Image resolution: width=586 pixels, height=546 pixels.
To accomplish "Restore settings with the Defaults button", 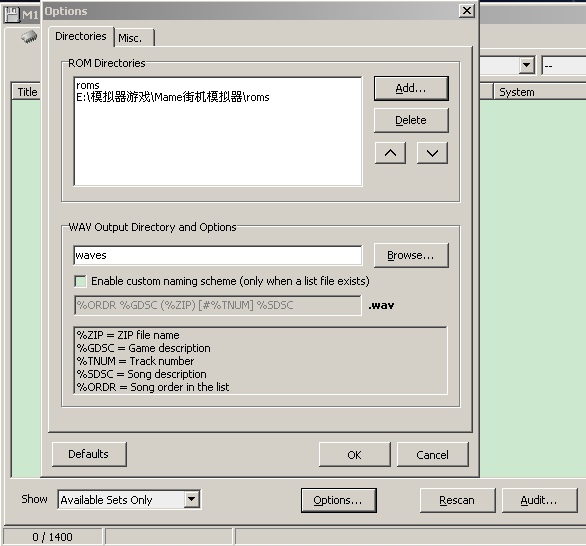I will pos(89,454).
